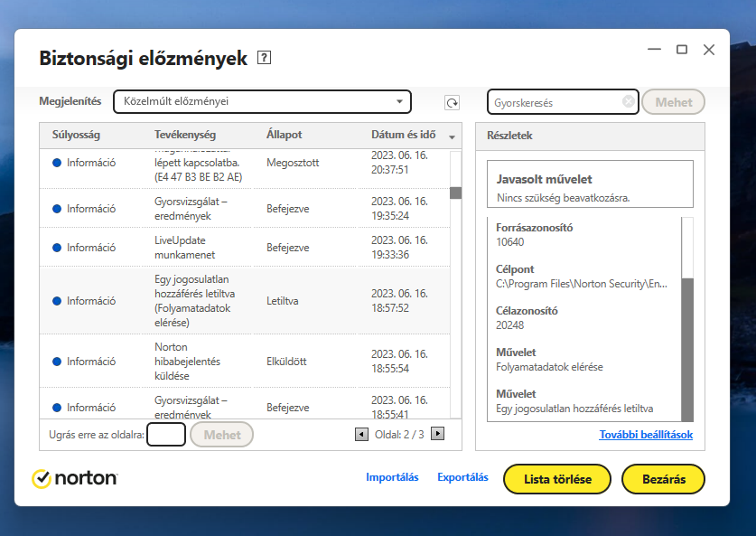Viewport: 756px width, 536px height.
Task: Click the Célpont path value
Action: 582,284
